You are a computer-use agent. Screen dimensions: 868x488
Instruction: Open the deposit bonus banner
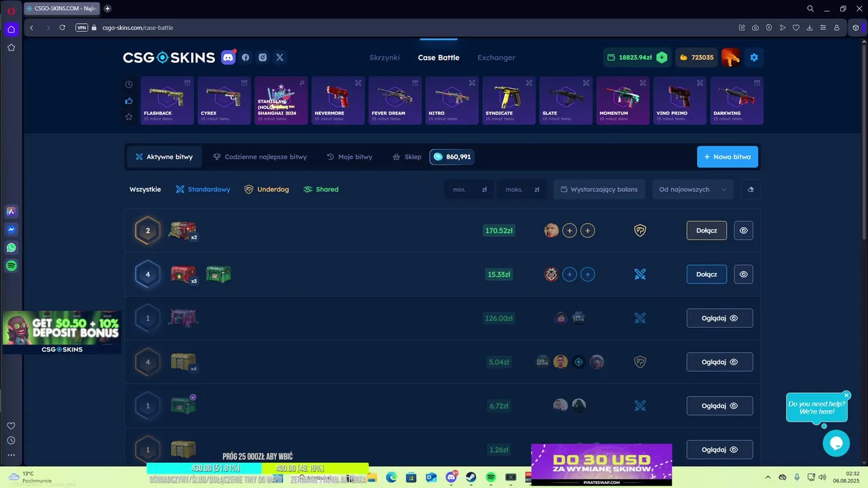(62, 332)
